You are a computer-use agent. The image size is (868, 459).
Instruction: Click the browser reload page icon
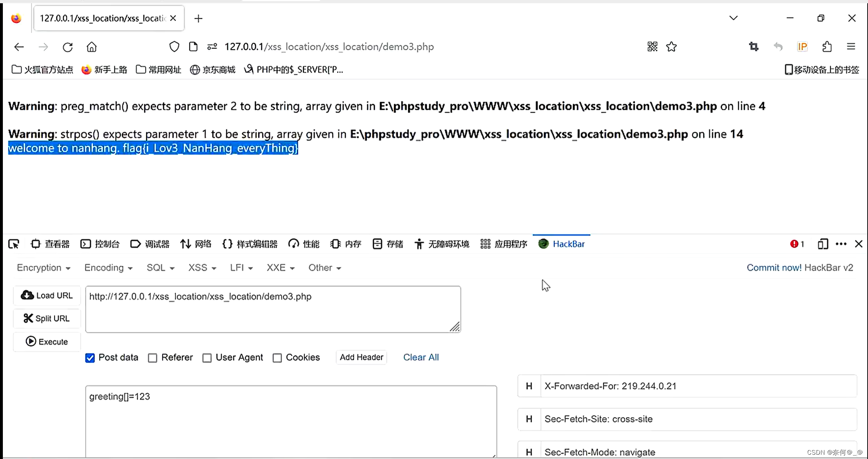[68, 47]
